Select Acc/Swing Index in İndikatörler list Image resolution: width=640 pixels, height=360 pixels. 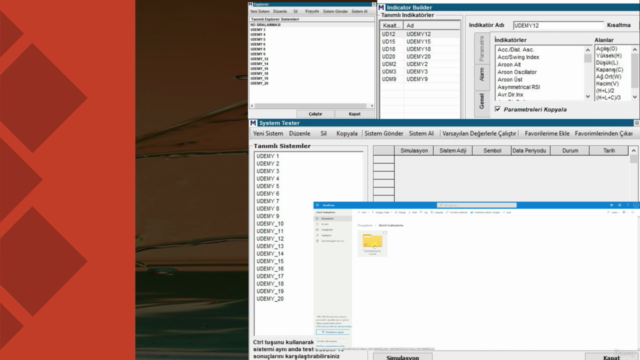click(x=518, y=57)
